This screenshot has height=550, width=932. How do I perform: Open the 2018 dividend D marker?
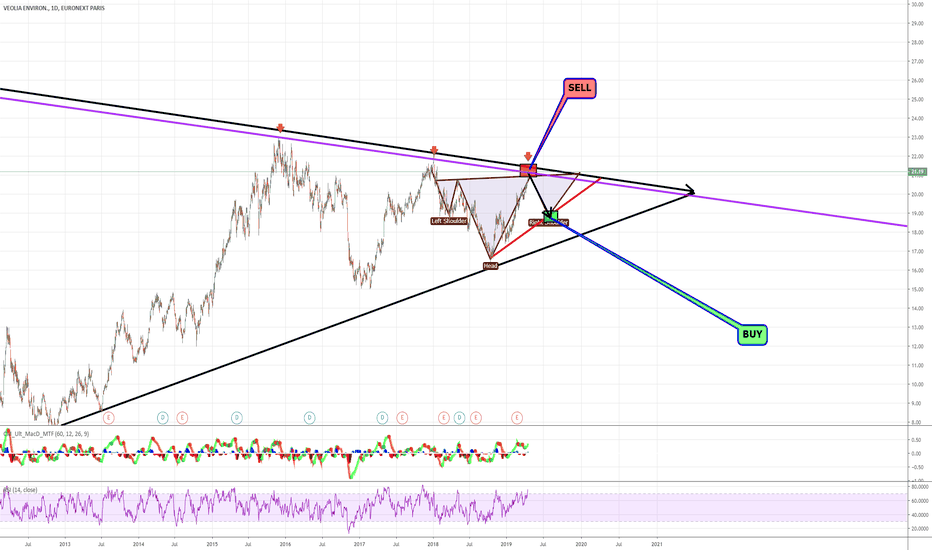[459, 418]
